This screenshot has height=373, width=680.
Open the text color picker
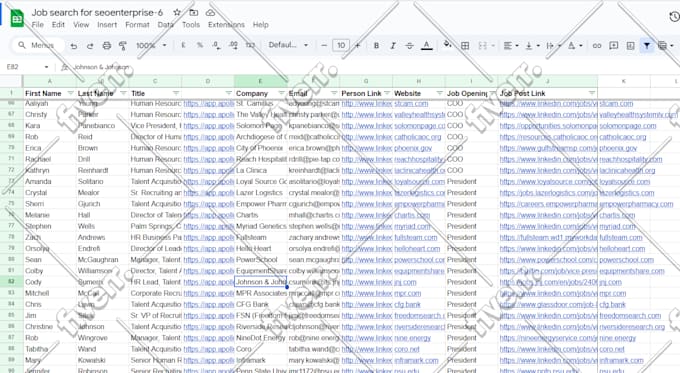[x=427, y=46]
